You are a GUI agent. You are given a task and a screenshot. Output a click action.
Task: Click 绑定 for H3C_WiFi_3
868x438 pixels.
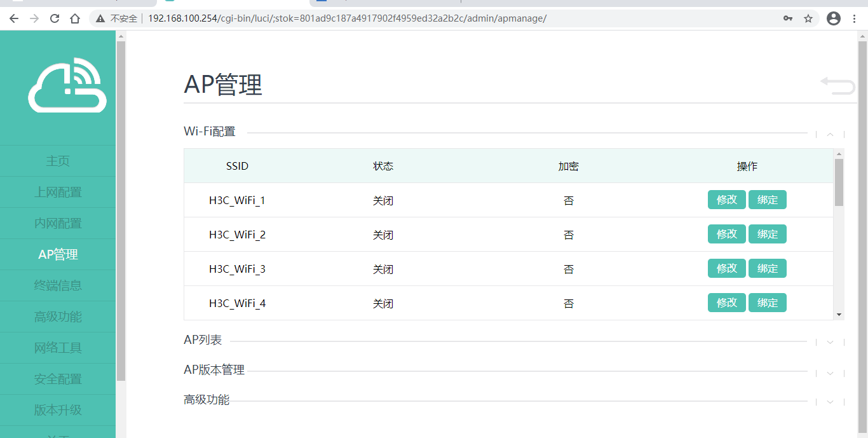[x=768, y=268]
